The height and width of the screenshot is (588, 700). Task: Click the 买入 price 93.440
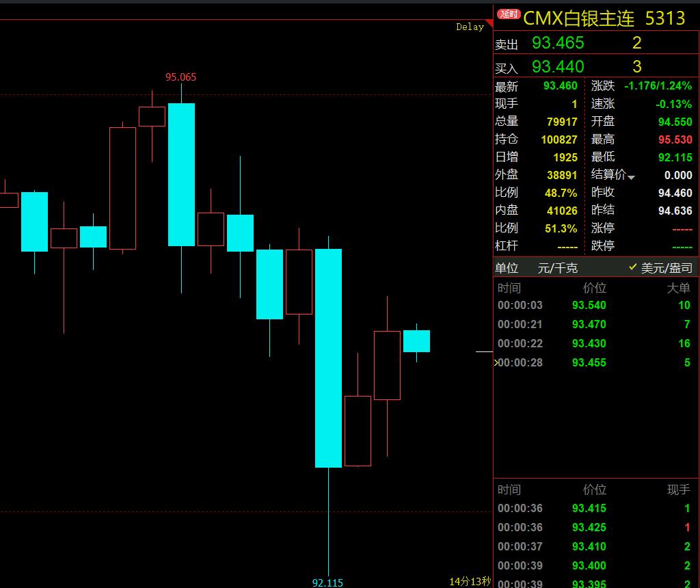[x=558, y=66]
